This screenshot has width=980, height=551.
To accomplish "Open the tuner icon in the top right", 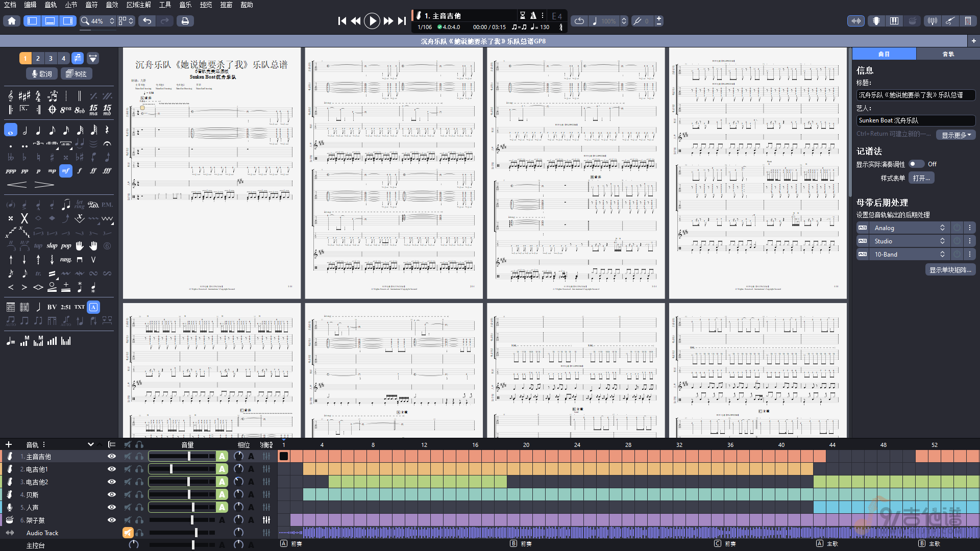I will 933,21.
